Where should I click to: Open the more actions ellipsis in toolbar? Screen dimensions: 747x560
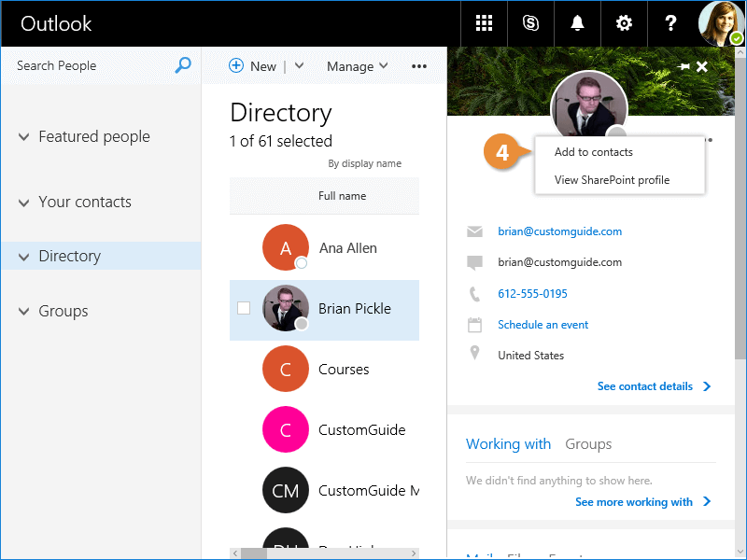[419, 66]
